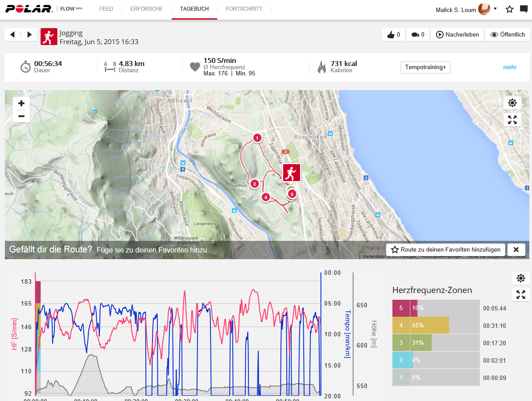532x401 pixels.
Task: Expand more details with mehr link
Action: [x=510, y=67]
